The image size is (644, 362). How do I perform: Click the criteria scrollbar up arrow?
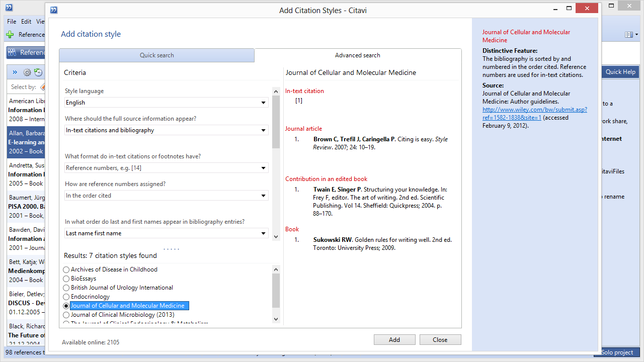tap(276, 91)
